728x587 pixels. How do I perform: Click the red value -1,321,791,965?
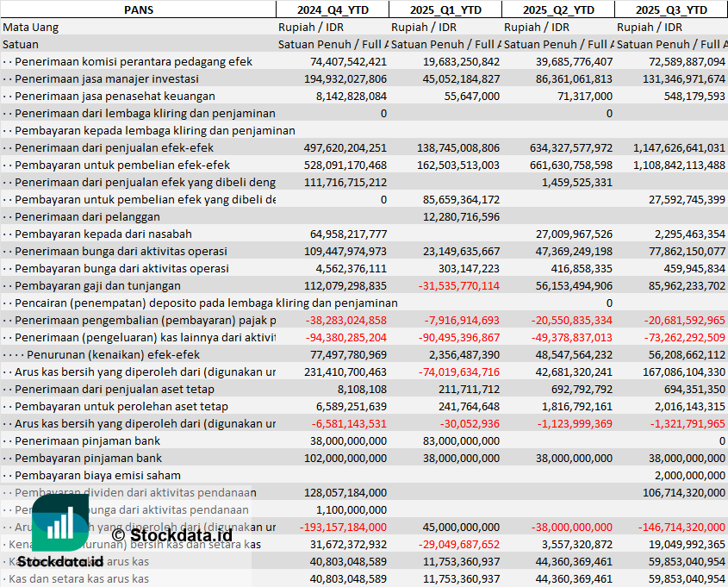tap(688, 423)
